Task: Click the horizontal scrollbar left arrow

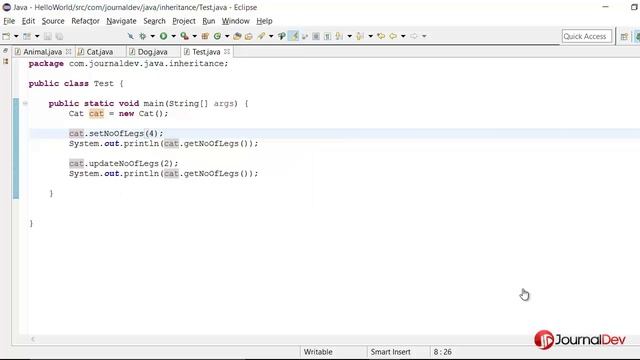Action: (x=33, y=339)
